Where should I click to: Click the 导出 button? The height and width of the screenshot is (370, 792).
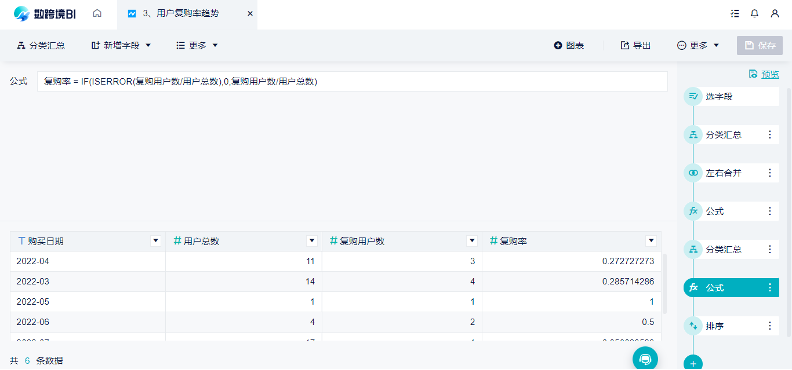pos(635,45)
